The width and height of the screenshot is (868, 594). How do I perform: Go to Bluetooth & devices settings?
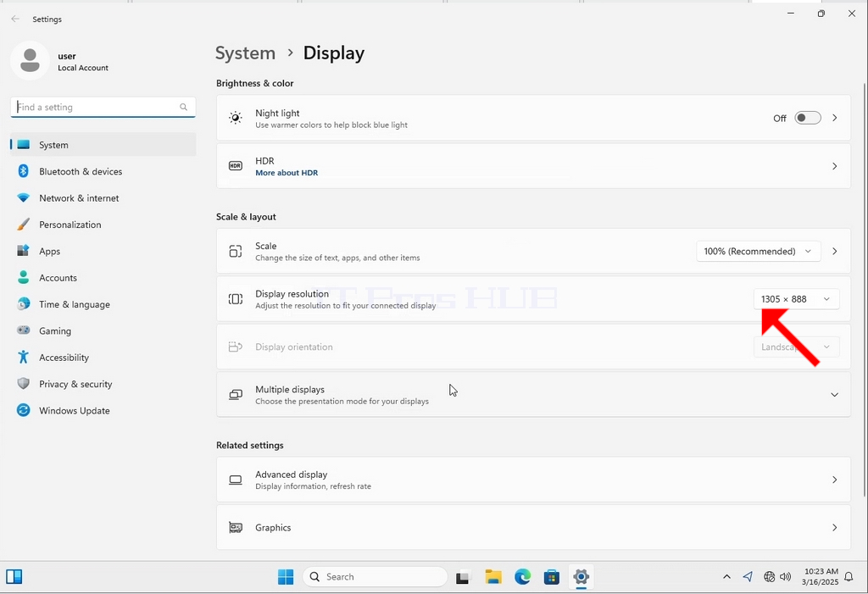click(103, 171)
